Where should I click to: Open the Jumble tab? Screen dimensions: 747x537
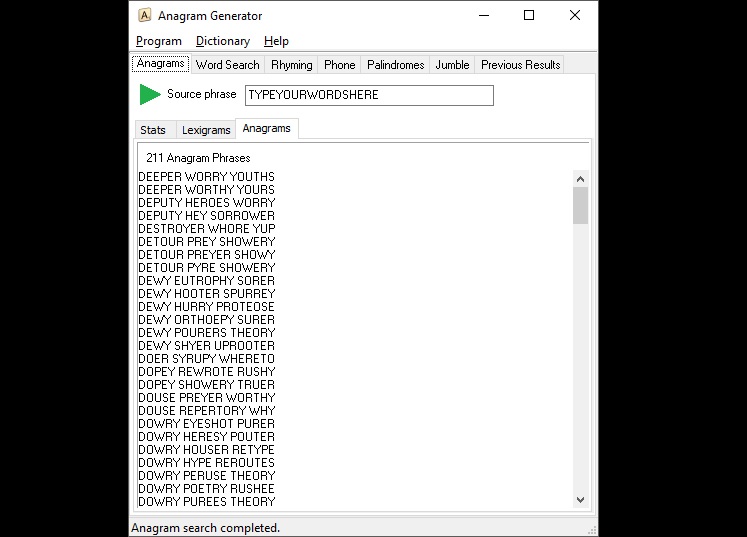452,65
